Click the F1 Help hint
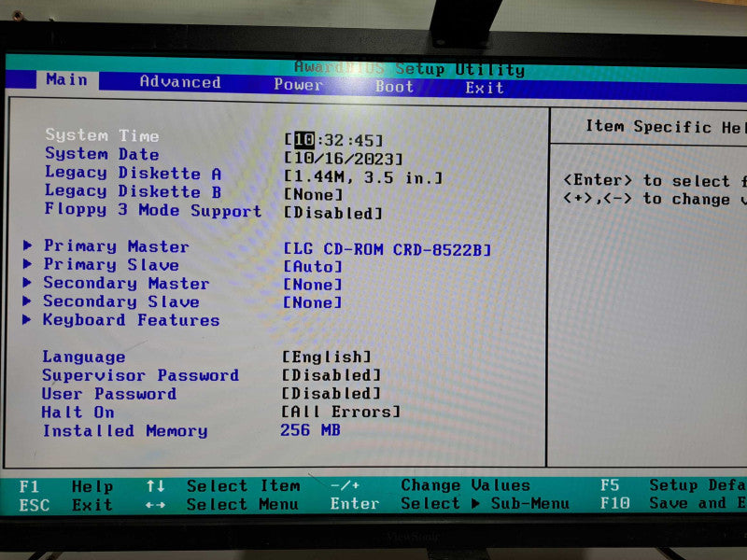This screenshot has height=560, width=747. [66, 486]
